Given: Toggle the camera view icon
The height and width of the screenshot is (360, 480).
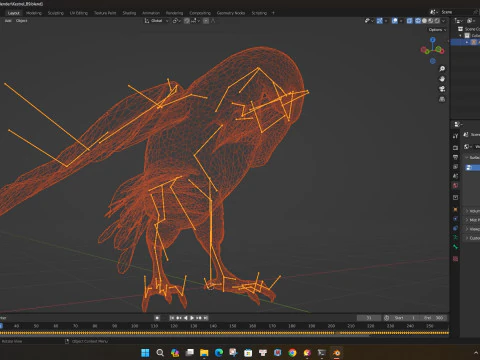Looking at the screenshot, I should pos(442,89).
